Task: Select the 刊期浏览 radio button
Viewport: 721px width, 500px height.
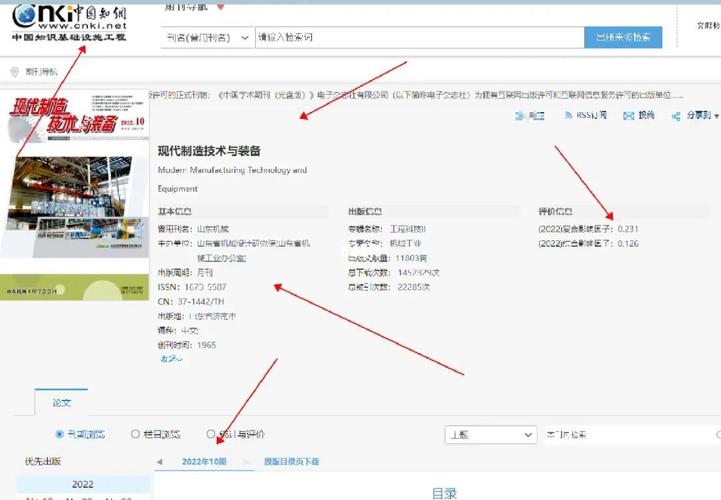Action: [59, 434]
